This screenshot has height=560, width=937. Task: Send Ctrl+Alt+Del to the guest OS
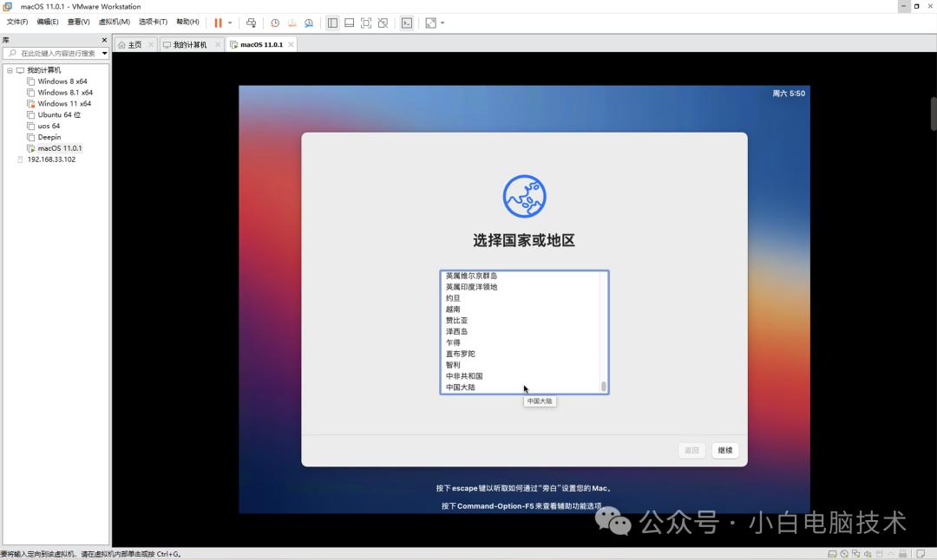tap(251, 23)
